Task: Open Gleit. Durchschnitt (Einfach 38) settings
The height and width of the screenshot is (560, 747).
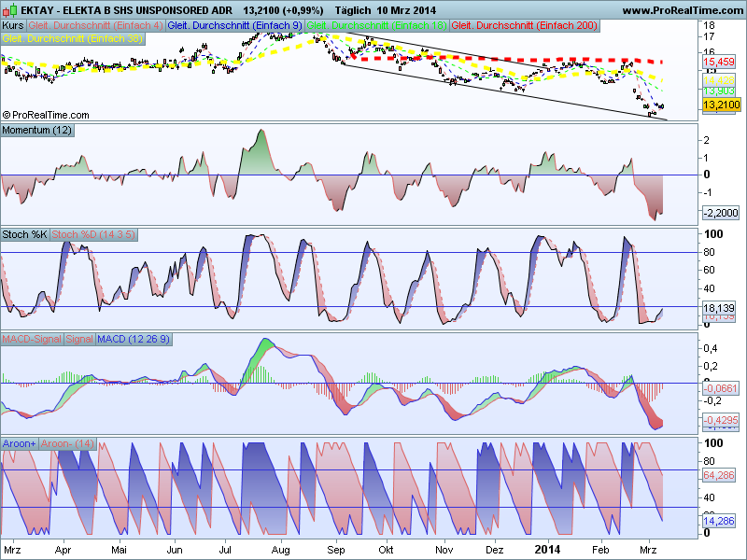Action: (73, 39)
